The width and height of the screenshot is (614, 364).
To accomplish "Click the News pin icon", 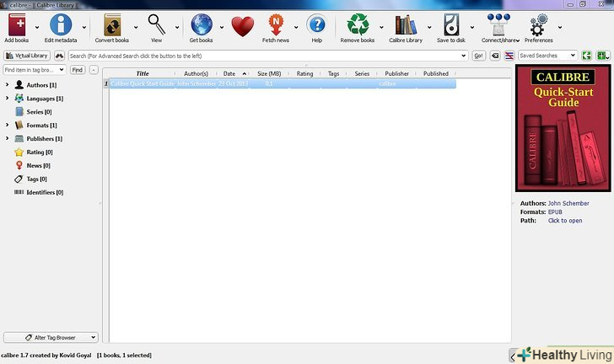I will coord(19,165).
